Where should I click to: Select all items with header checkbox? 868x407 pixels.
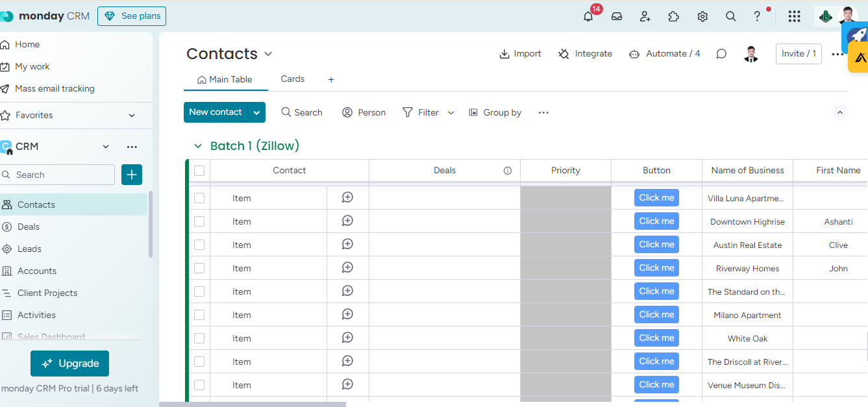(x=199, y=171)
